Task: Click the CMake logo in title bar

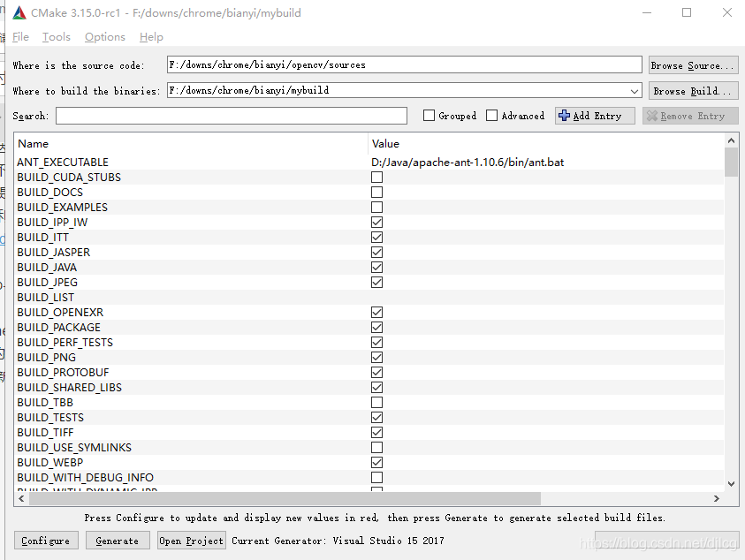Action: point(19,13)
